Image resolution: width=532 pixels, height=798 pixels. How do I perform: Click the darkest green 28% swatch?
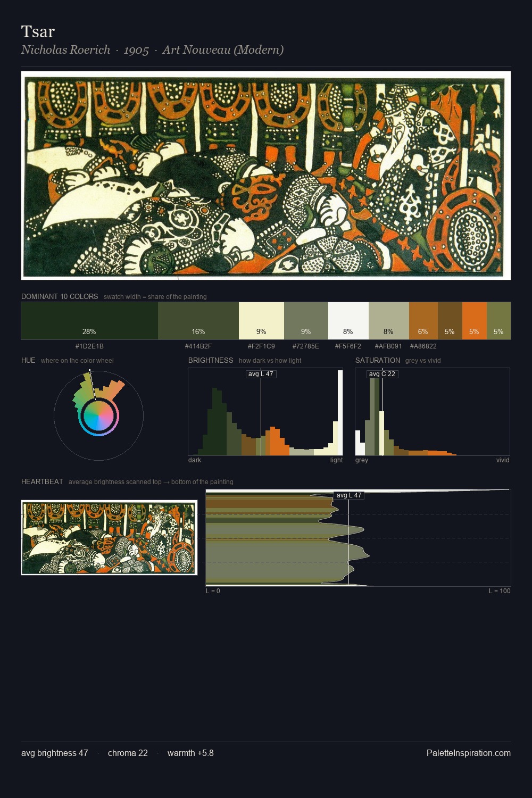coord(89,321)
